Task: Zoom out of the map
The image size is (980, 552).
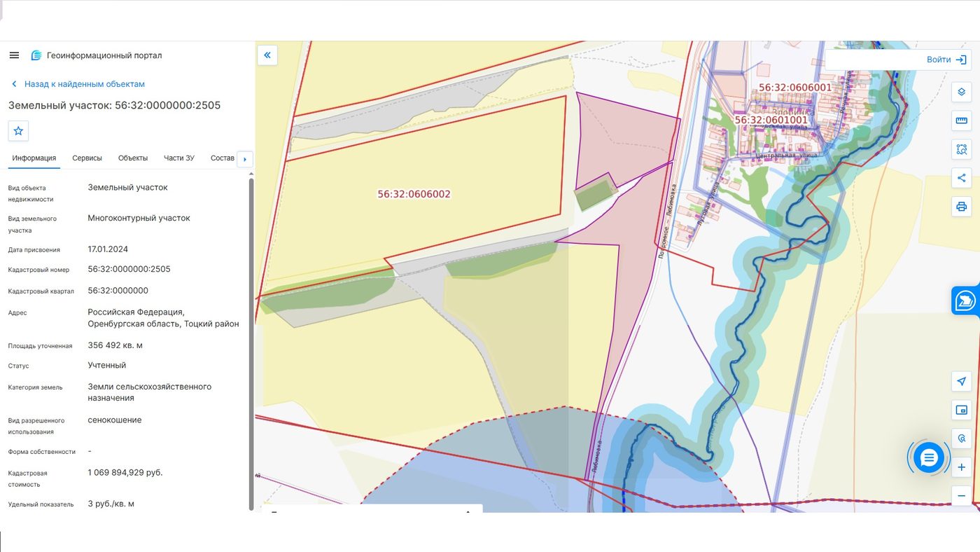Action: pyautogui.click(x=962, y=496)
